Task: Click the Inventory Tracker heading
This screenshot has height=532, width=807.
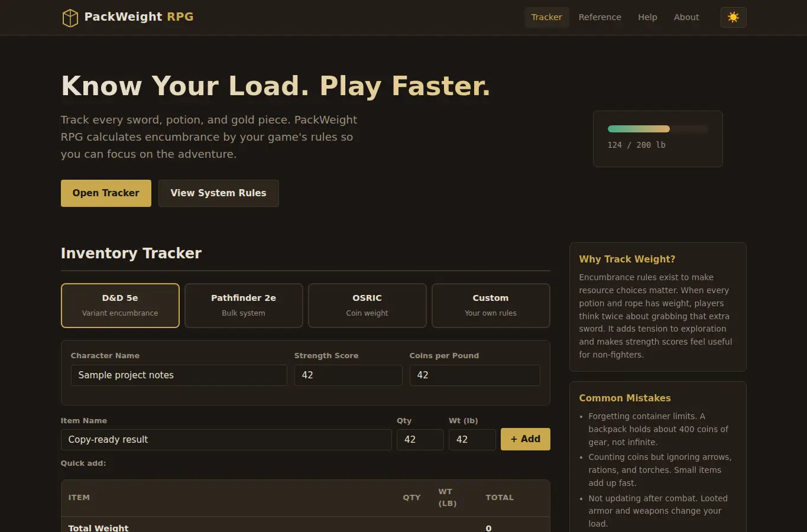Action: (x=131, y=254)
